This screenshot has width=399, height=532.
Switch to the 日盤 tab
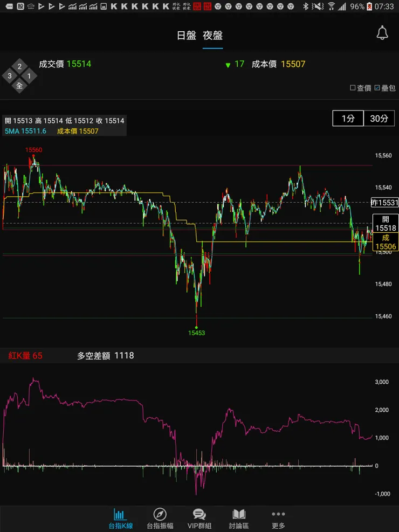click(186, 36)
